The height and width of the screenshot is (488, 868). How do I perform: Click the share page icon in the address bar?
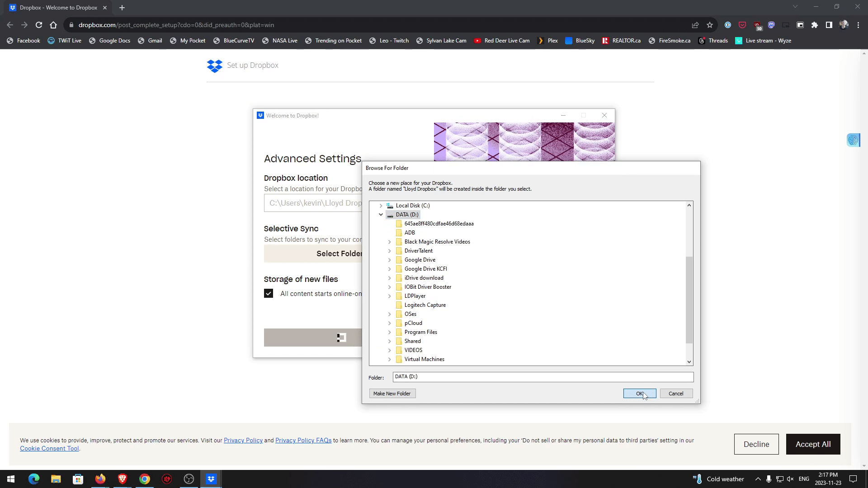click(695, 25)
